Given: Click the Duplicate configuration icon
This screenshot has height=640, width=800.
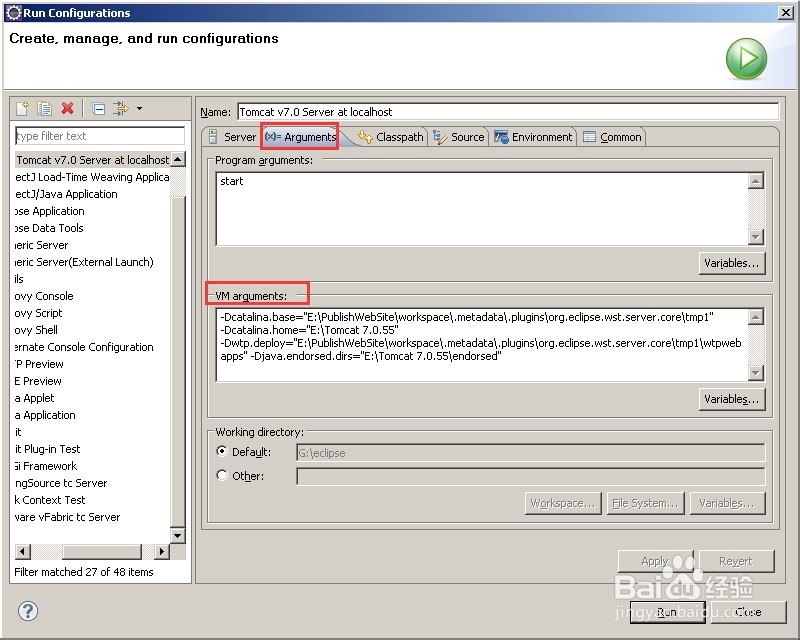Looking at the screenshot, I should (x=45, y=108).
